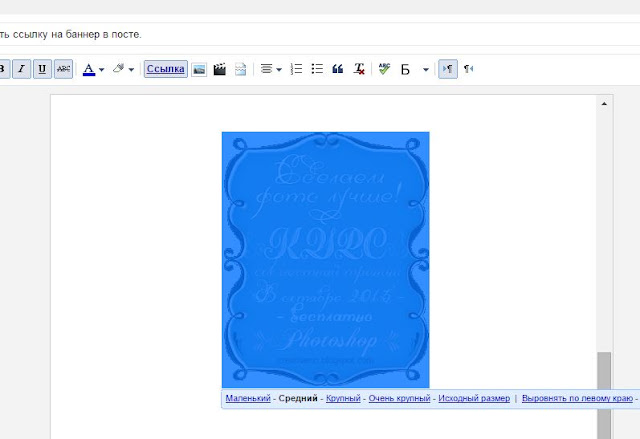The height and width of the screenshot is (439, 640).
Task: Apply text color with the A icon
Action: (x=89, y=69)
